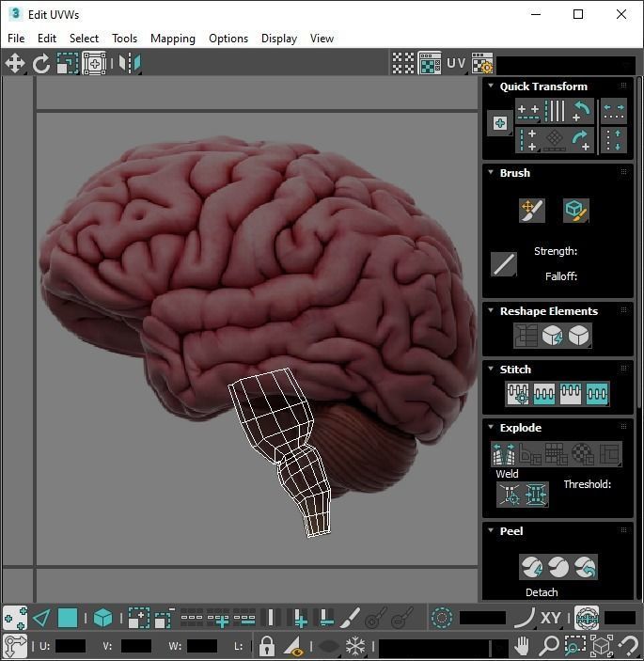Viewport: 644px width, 661px height.
Task: Open the Edit menu
Action: pos(47,39)
